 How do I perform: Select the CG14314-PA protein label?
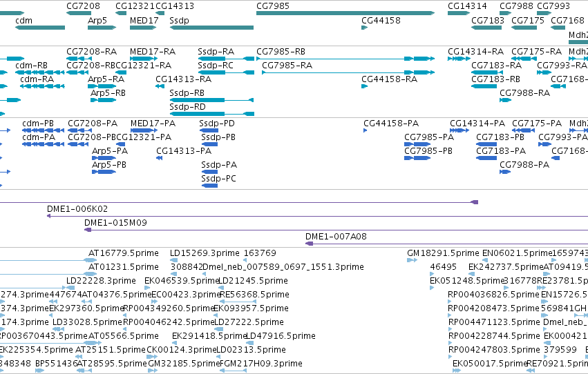pos(477,123)
